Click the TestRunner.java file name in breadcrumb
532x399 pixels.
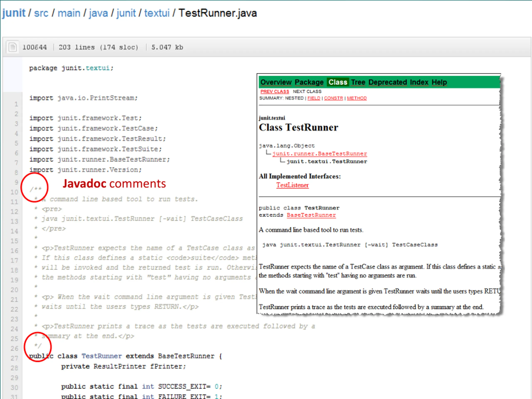point(218,13)
